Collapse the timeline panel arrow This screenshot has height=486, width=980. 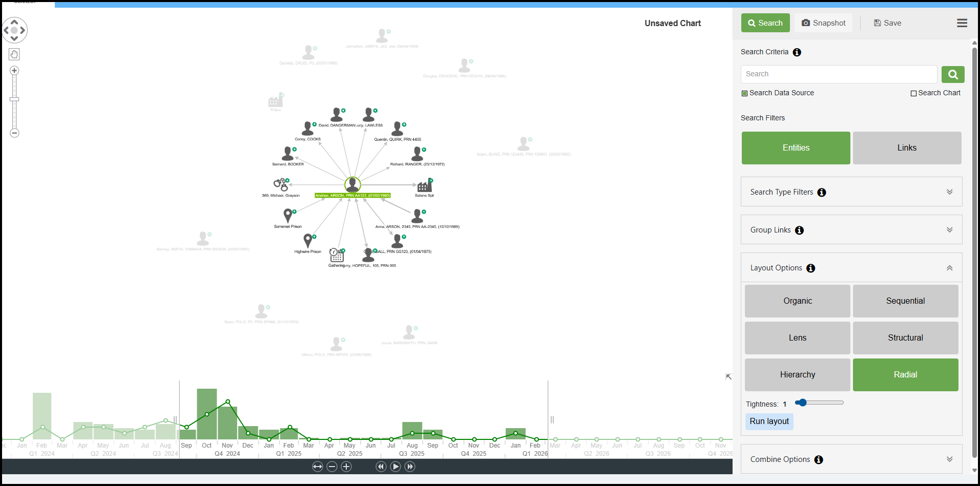tap(728, 377)
